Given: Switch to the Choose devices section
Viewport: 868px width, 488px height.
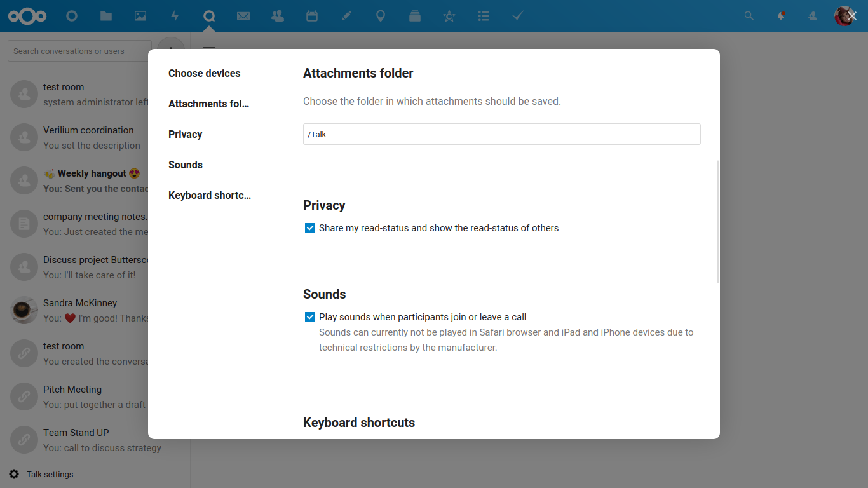Looking at the screenshot, I should pos(204,73).
